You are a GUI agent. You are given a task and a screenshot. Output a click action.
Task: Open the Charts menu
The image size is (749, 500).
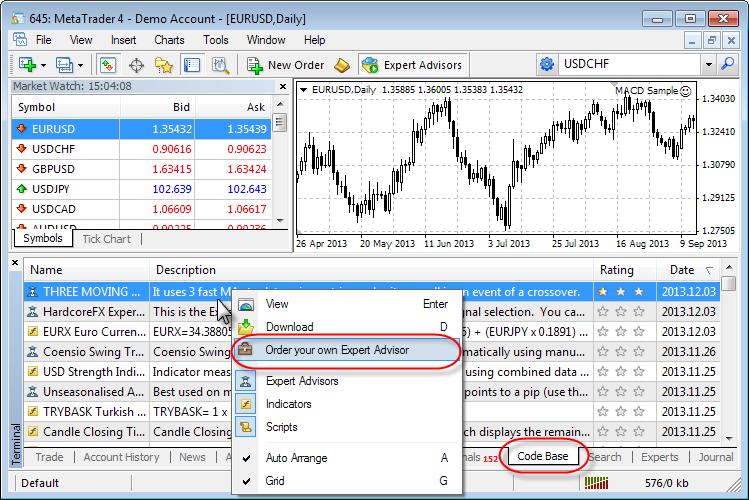click(x=169, y=40)
